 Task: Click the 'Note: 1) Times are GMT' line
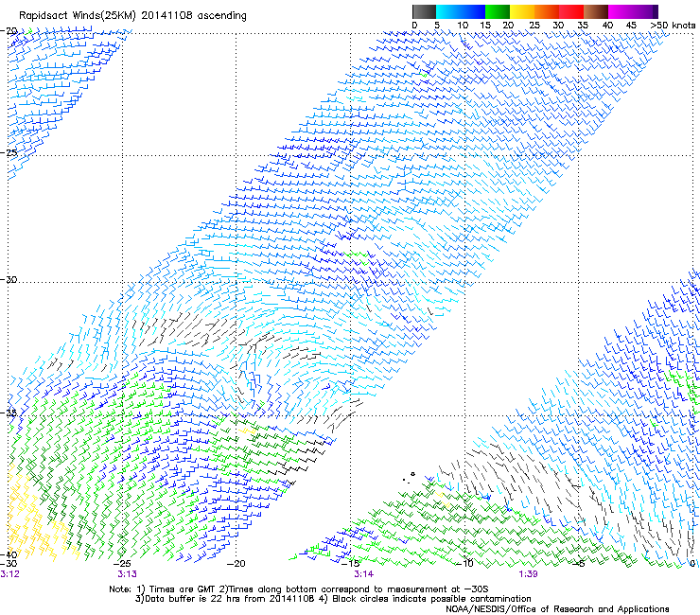coord(299,589)
